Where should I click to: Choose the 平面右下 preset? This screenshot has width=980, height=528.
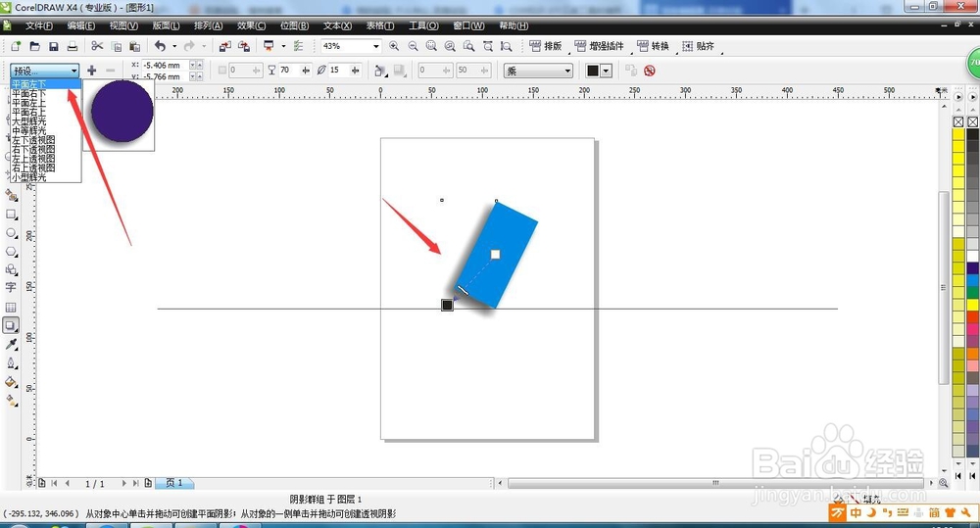(46, 93)
